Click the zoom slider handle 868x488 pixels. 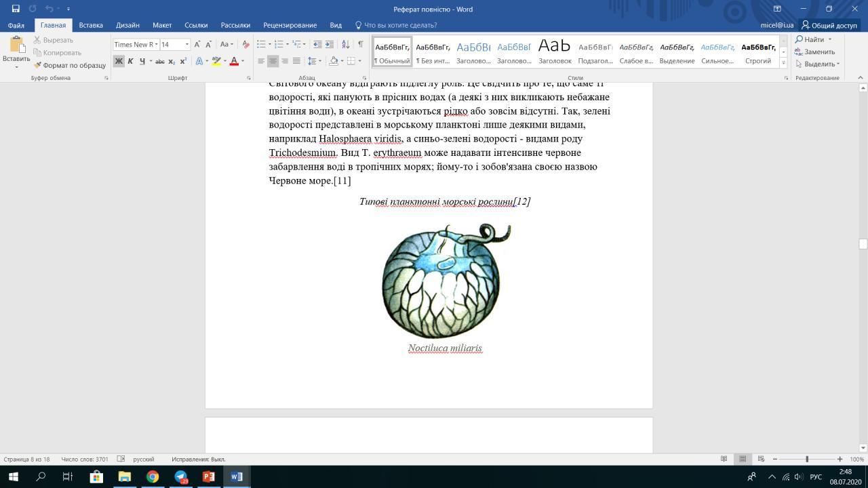click(807, 459)
